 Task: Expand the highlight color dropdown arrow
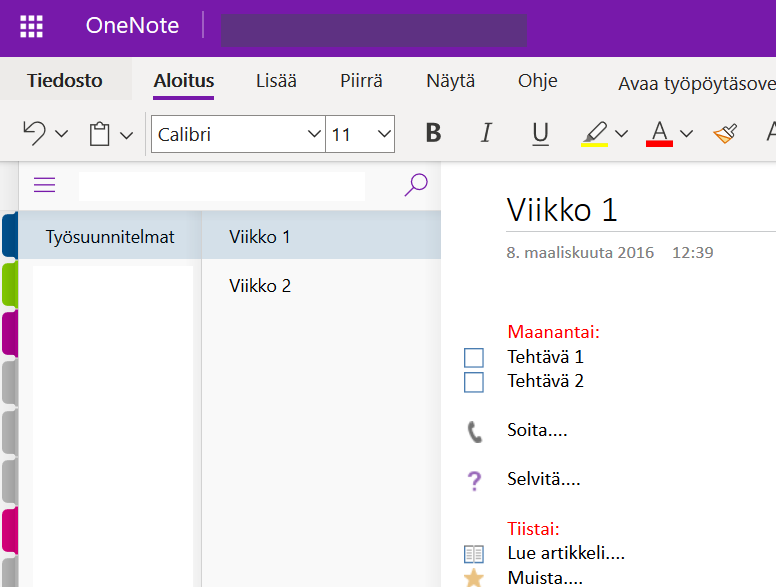click(x=622, y=134)
